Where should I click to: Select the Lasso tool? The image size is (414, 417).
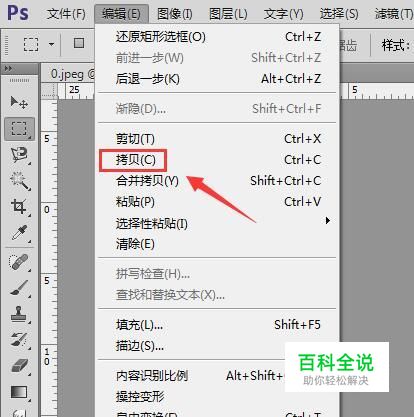pos(19,154)
